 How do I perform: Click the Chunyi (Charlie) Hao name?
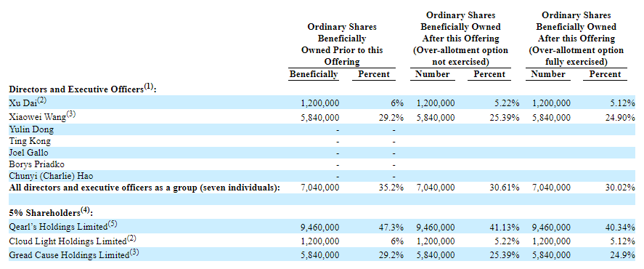click(x=51, y=176)
